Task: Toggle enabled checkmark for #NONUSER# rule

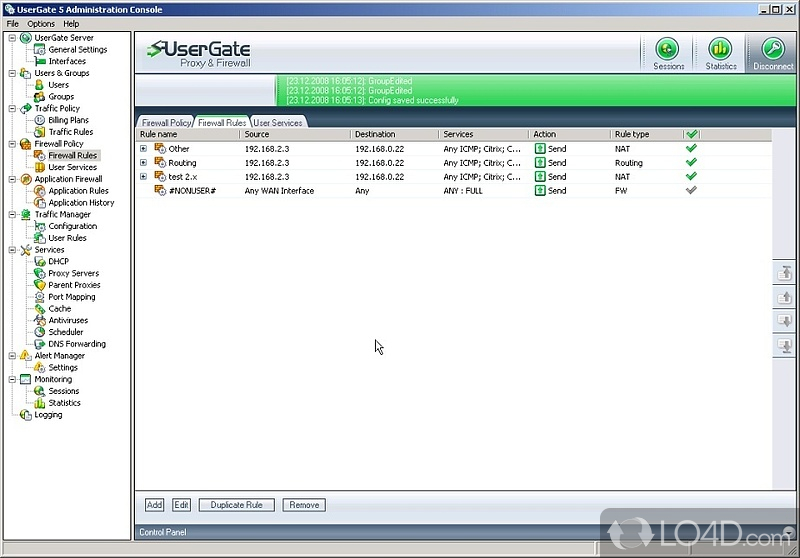Action: pos(691,190)
